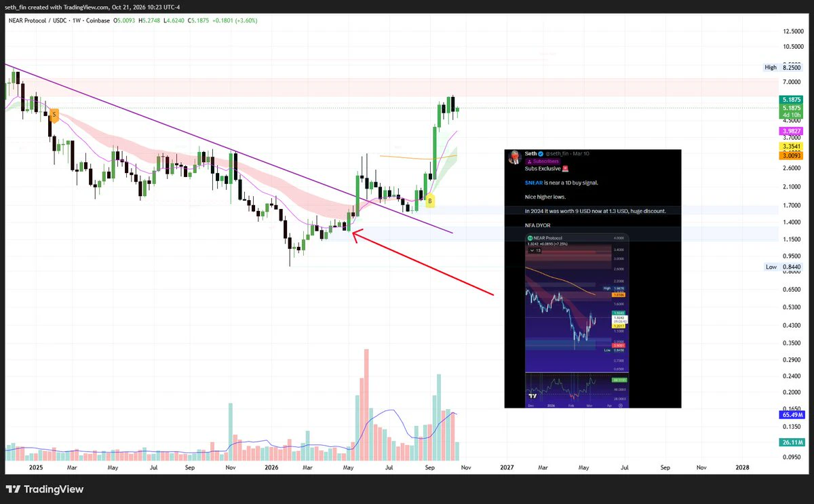Click the siren emoji after Subs Exclusive
Viewport: 814px width, 504px height.
pos(565,169)
